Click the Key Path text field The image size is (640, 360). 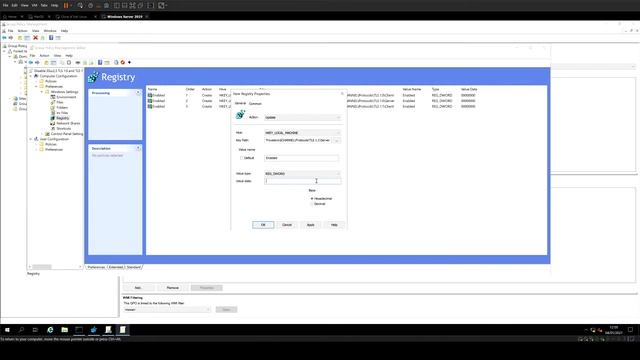click(x=298, y=140)
